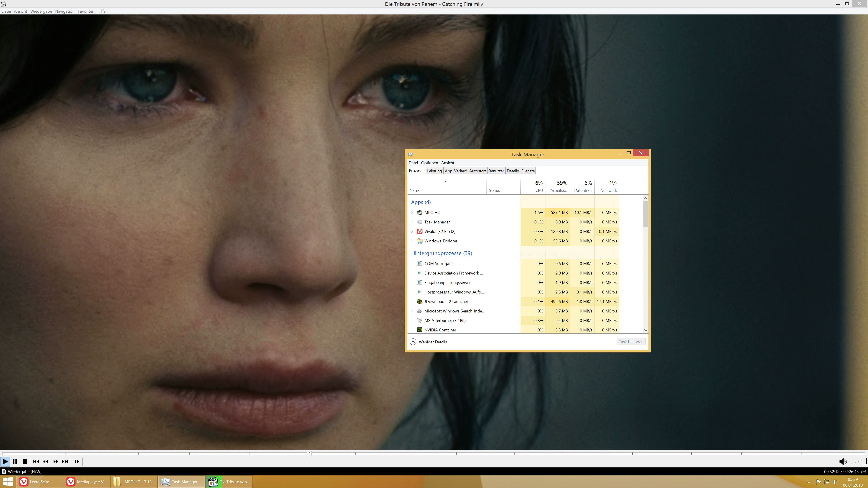The width and height of the screenshot is (868, 488).
Task: Skip to previous chapter in MPC-HC
Action: pos(36,461)
